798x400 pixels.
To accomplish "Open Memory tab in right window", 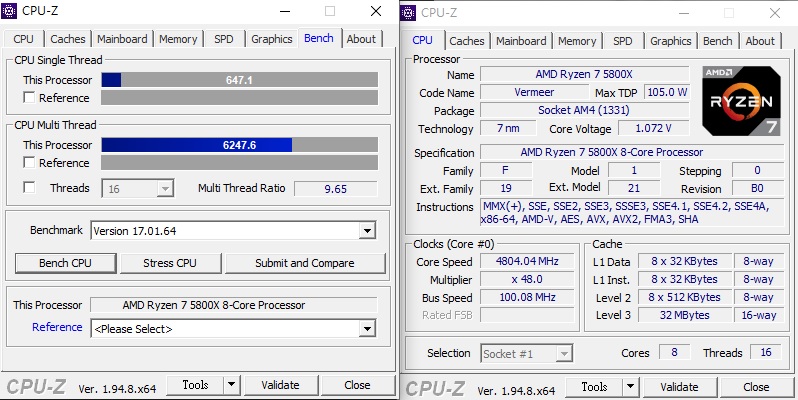I will (x=577, y=41).
